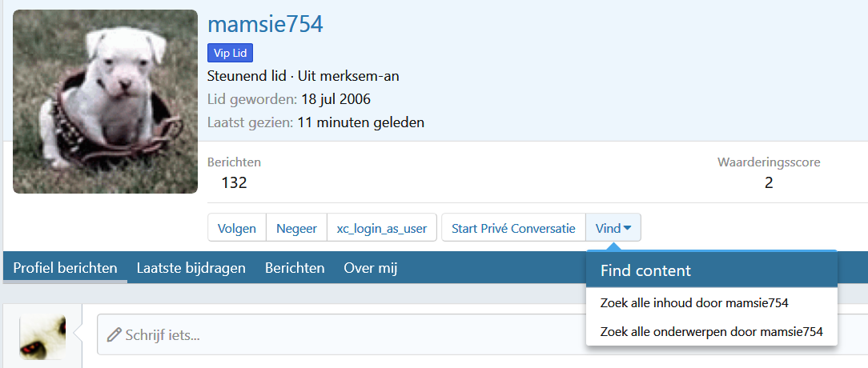This screenshot has width=868, height=368.
Task: Select the Berichten tab
Action: [x=295, y=268]
